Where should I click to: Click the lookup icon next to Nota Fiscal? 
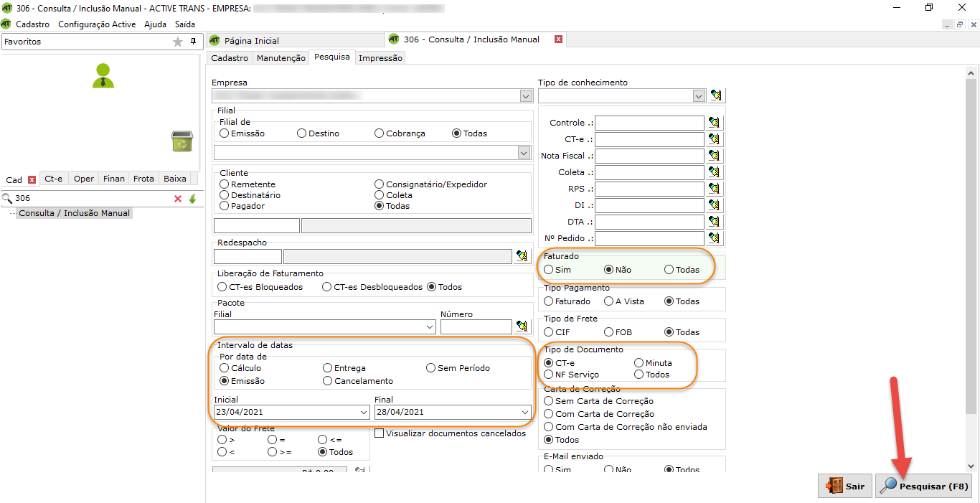tap(714, 156)
